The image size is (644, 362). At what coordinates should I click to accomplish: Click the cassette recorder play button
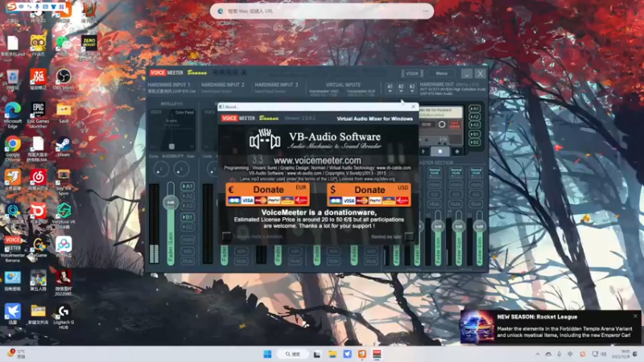click(x=424, y=151)
